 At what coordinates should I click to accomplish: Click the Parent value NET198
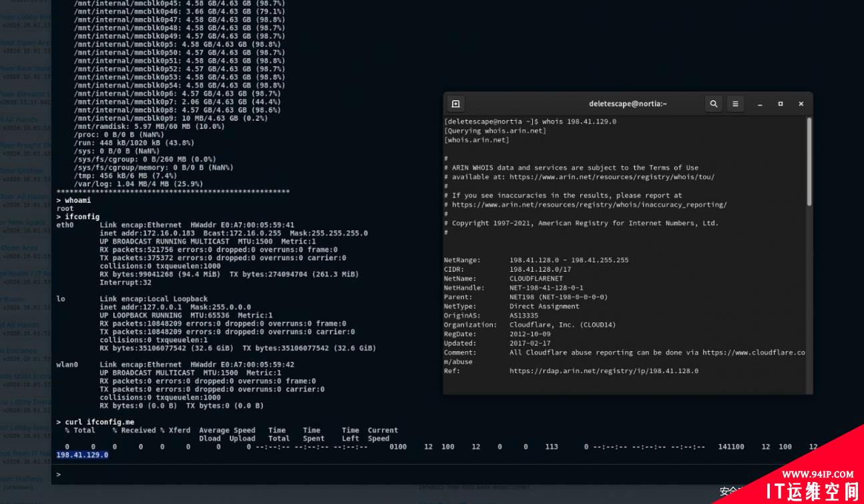click(x=559, y=297)
